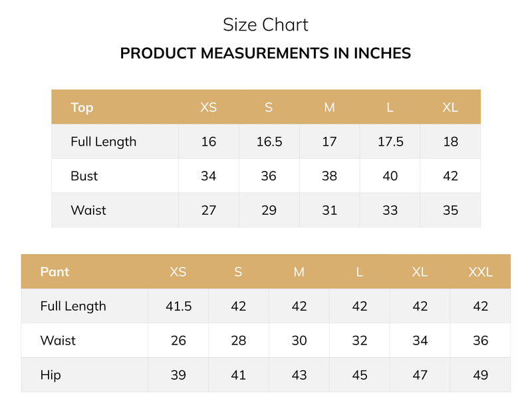This screenshot has height=413, width=532.
Task: Select the Bust value 42
Action: tap(450, 176)
